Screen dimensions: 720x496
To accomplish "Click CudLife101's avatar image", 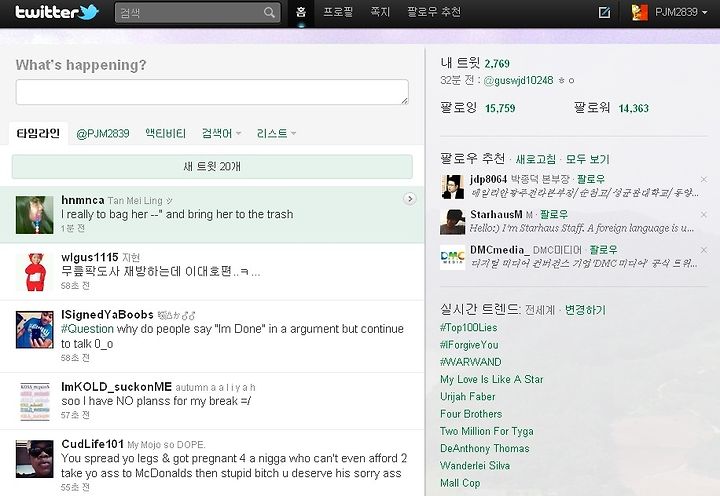I will (x=34, y=459).
